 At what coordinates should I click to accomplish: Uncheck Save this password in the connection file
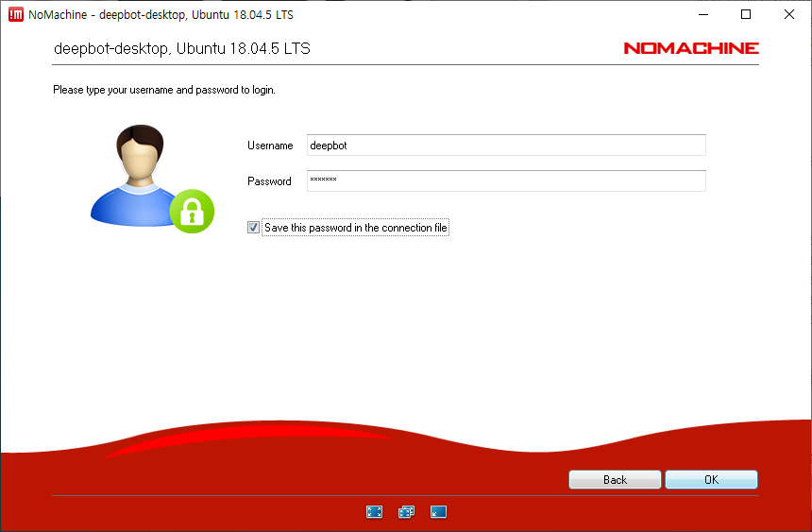[x=253, y=227]
